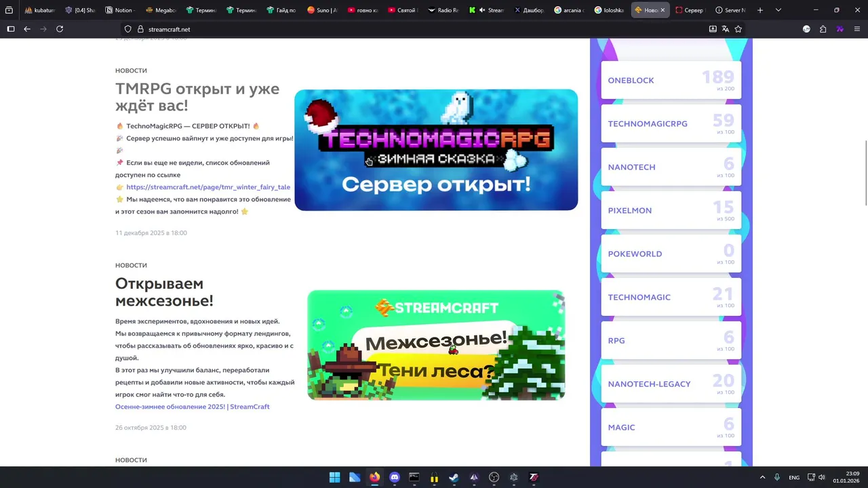Image resolution: width=868 pixels, height=488 pixels.
Task: Select the PIXELMON server card
Action: pyautogui.click(x=671, y=210)
